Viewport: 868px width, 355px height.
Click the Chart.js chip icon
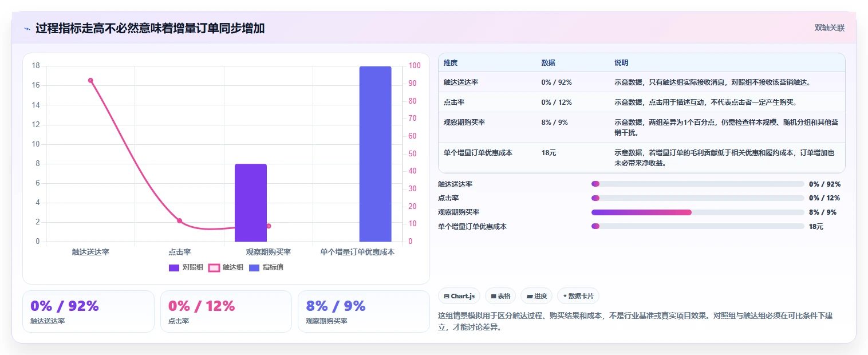click(x=447, y=297)
